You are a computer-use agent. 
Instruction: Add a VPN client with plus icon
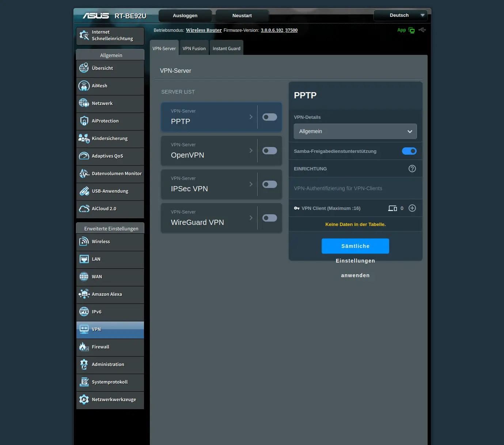tap(412, 208)
